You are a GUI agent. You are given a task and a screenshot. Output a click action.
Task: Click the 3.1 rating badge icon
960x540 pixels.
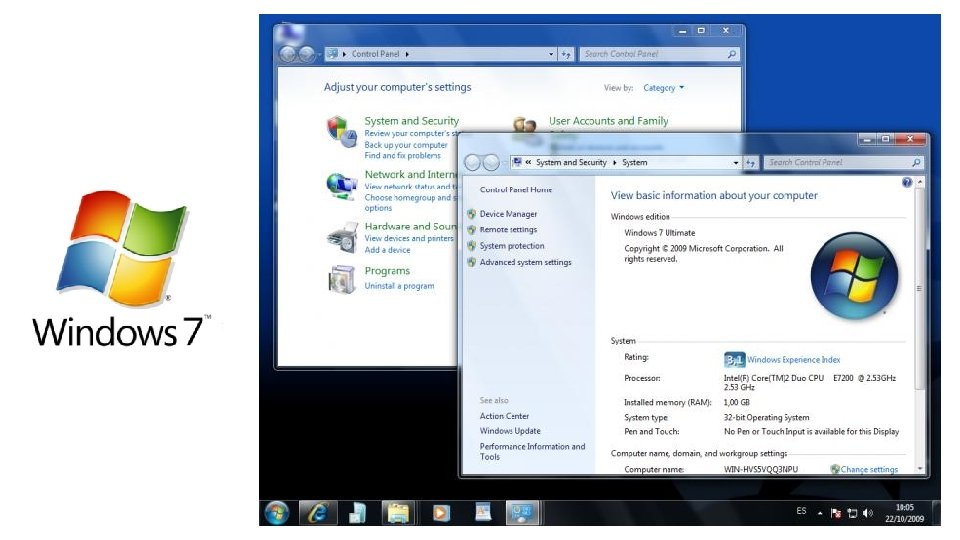(x=734, y=360)
